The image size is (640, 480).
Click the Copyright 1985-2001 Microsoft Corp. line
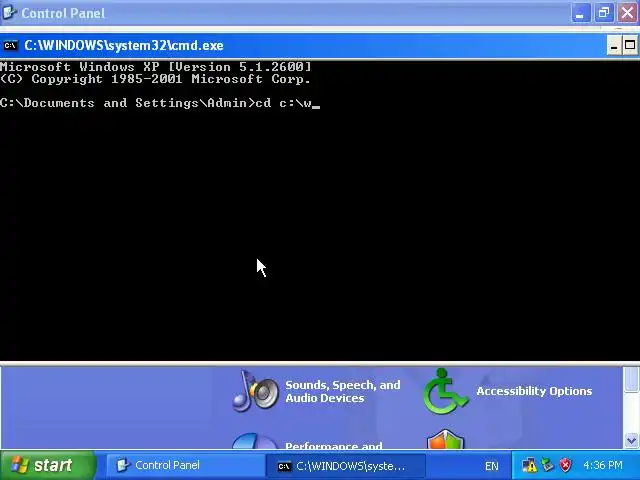pyautogui.click(x=156, y=79)
